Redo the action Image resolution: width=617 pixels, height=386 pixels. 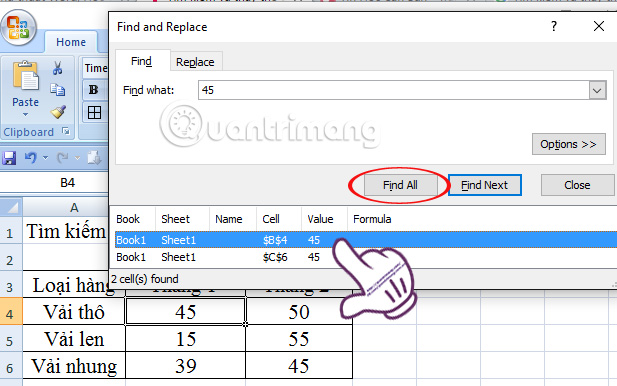pyautogui.click(x=63, y=158)
